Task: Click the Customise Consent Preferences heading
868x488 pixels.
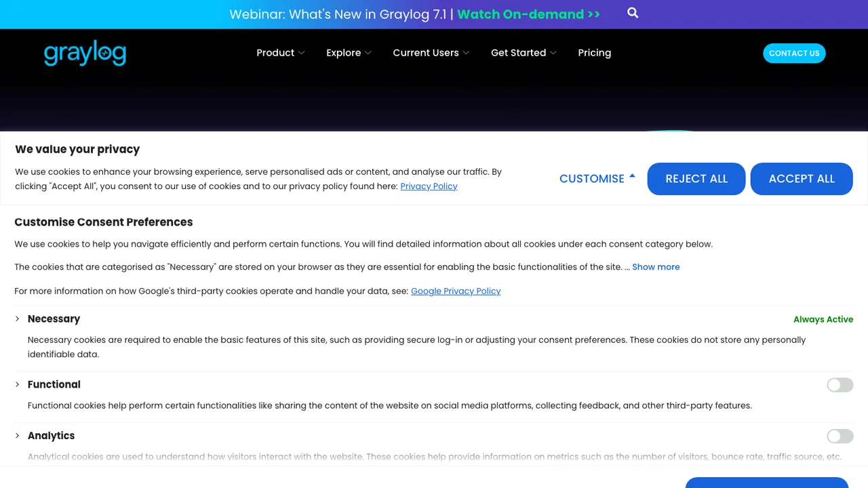Action: click(x=104, y=222)
